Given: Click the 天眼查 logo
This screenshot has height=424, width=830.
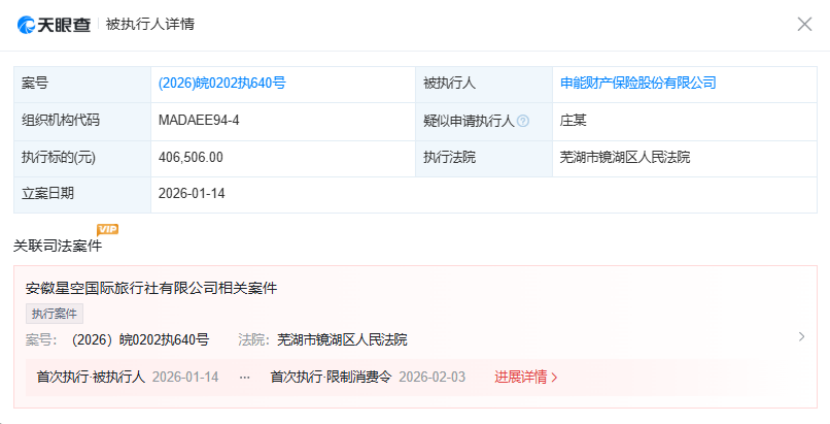Looking at the screenshot, I should point(54,24).
